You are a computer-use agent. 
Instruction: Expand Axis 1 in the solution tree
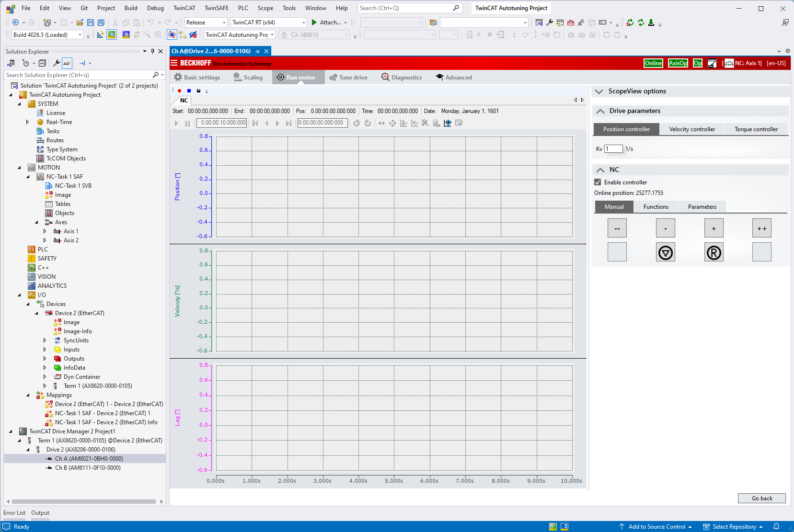45,231
